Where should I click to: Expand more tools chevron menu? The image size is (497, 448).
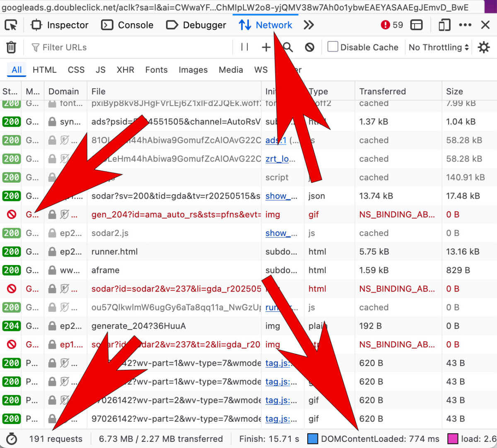pyautogui.click(x=309, y=25)
